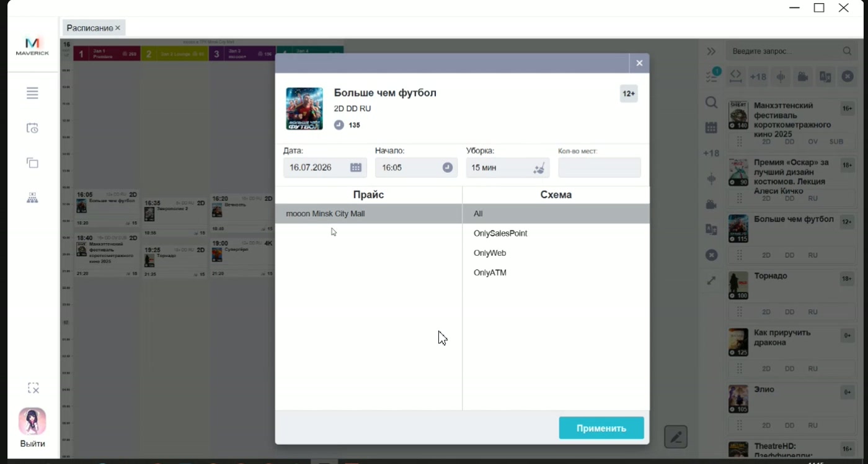
Task: Close the session dialog with the X
Action: (639, 63)
